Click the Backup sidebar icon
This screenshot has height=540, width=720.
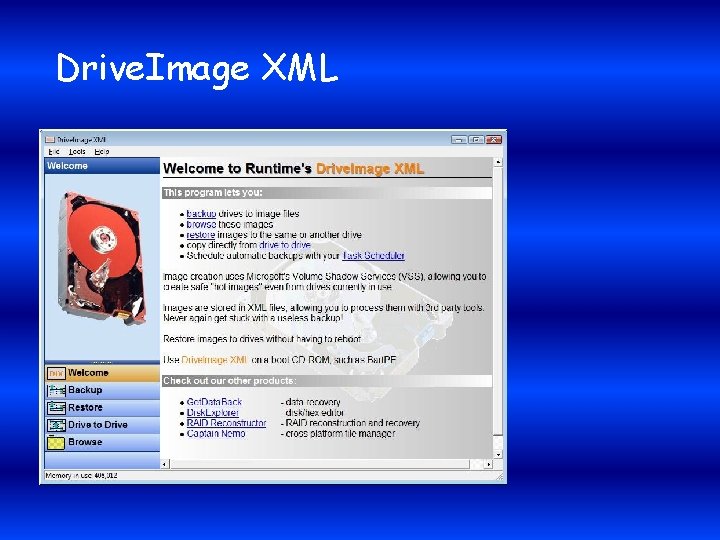tap(56, 390)
